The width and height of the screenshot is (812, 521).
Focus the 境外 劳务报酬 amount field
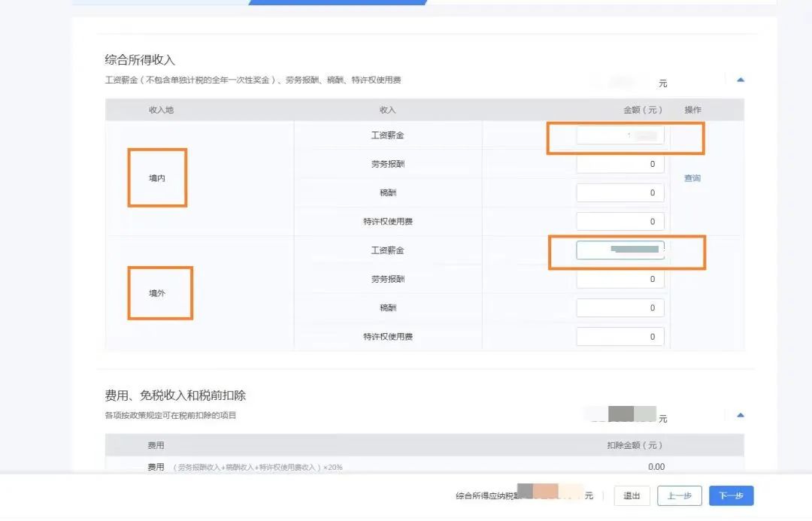tap(620, 279)
